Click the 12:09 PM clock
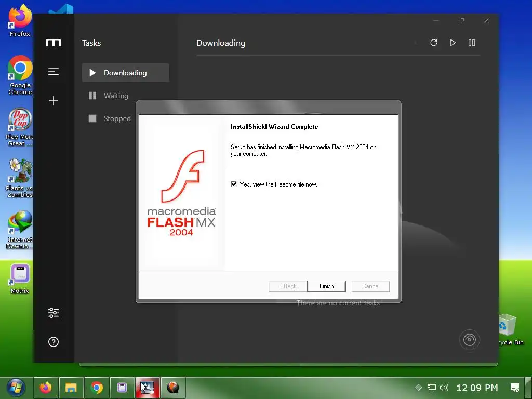The image size is (532, 399). pyautogui.click(x=477, y=388)
